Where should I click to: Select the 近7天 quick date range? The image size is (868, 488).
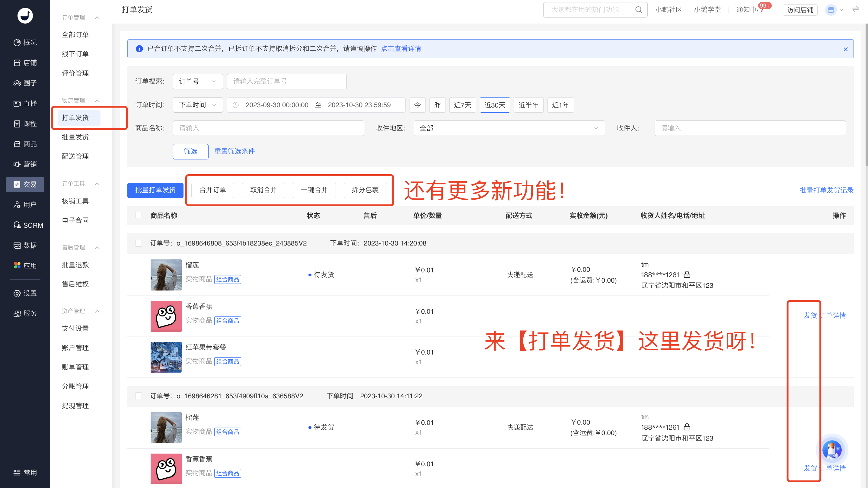click(462, 105)
